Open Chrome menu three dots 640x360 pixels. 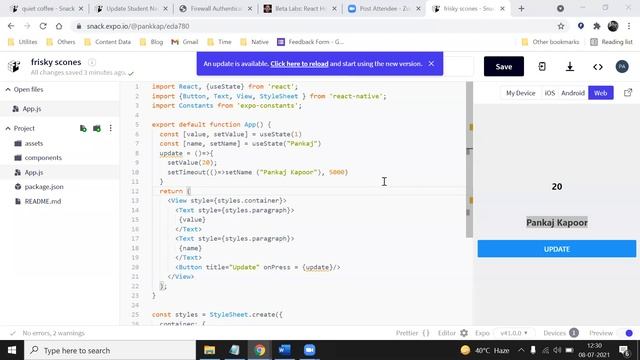629,26
